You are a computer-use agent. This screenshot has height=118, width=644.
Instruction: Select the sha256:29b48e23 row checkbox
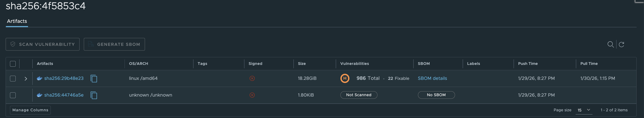coord(13,79)
